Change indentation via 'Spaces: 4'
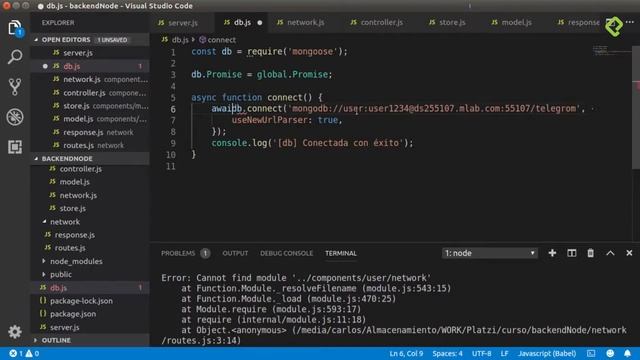This screenshot has height=360, width=640. (447, 353)
